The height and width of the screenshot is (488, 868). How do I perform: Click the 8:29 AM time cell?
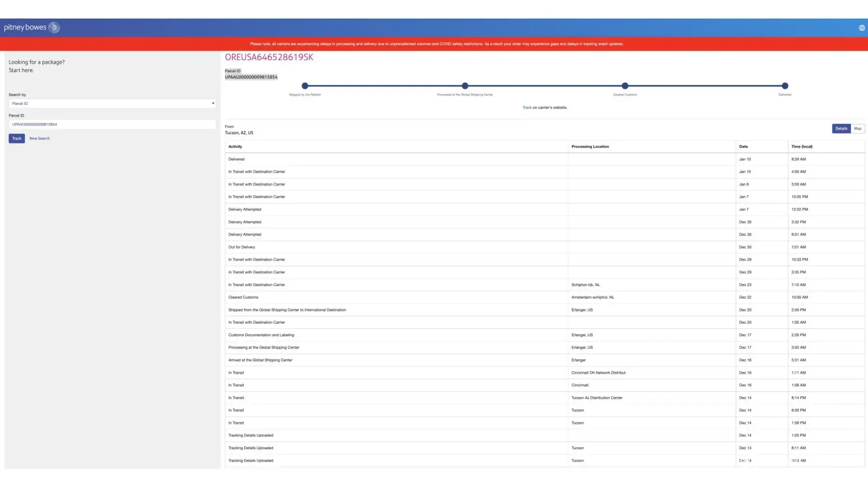[799, 159]
